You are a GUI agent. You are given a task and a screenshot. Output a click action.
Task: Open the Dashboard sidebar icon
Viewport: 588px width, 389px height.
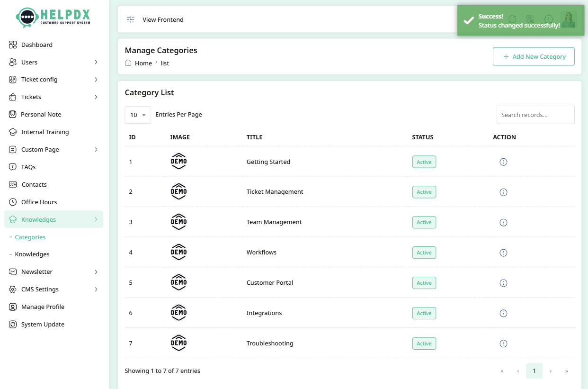[x=13, y=45]
